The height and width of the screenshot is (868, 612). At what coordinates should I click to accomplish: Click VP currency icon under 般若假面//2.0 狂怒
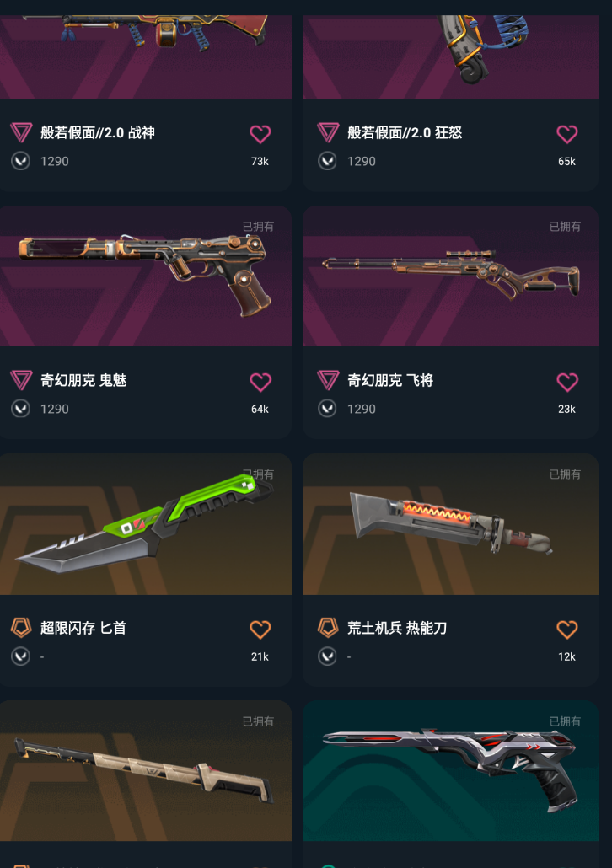point(327,161)
